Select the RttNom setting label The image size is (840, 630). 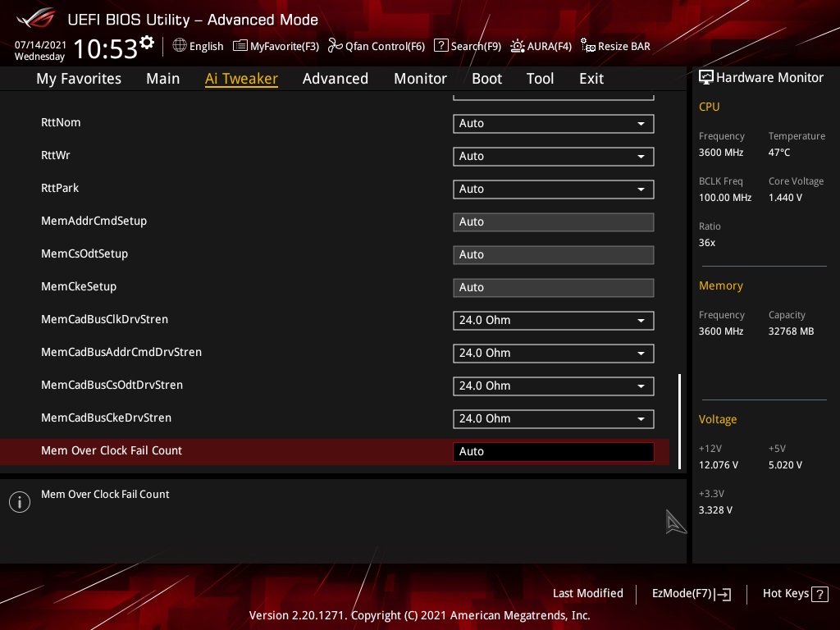click(61, 123)
